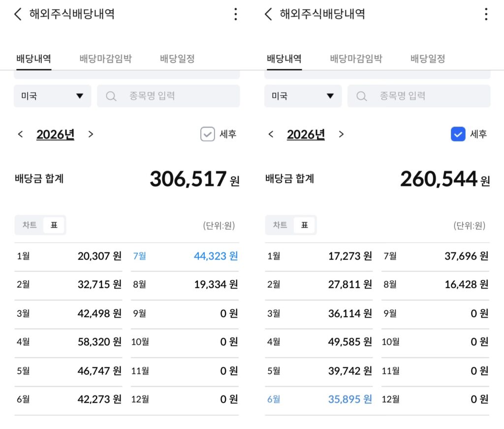Open the three-dot menu in the left screen
Viewport: 504px width, 429px height.
pos(236,14)
